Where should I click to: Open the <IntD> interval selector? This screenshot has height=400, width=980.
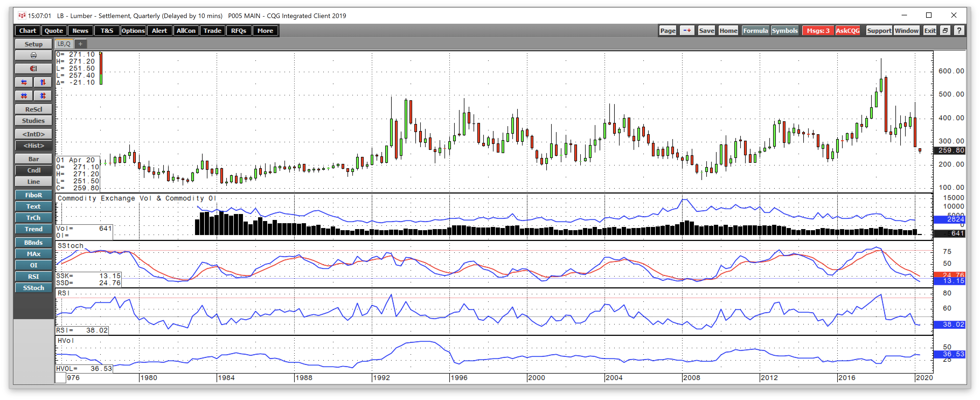click(33, 134)
